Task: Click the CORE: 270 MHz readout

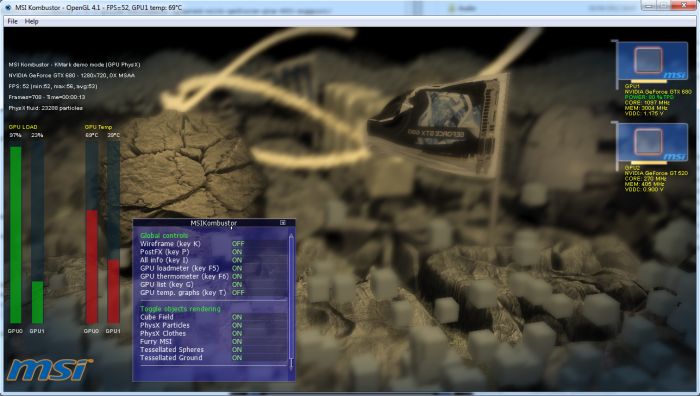Action: click(645, 179)
